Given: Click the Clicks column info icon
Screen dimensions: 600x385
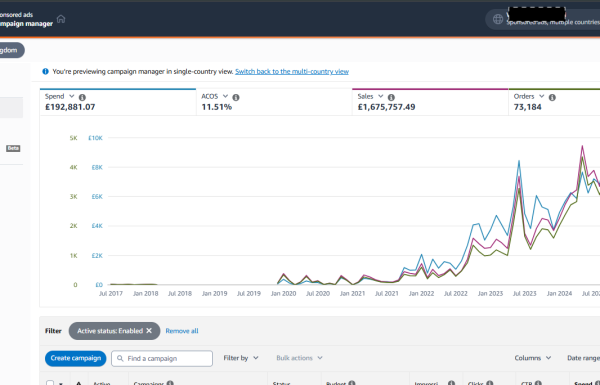Looking at the screenshot, I should 489,383.
